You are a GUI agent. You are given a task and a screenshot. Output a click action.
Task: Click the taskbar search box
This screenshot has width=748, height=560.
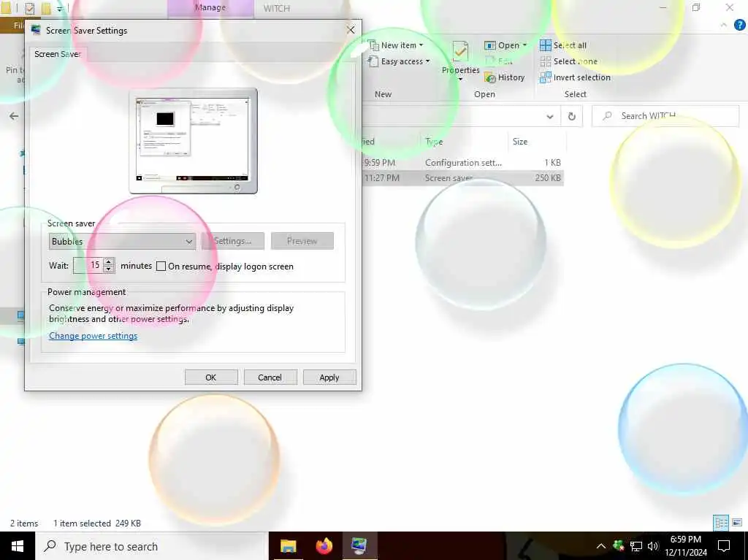tap(150, 546)
